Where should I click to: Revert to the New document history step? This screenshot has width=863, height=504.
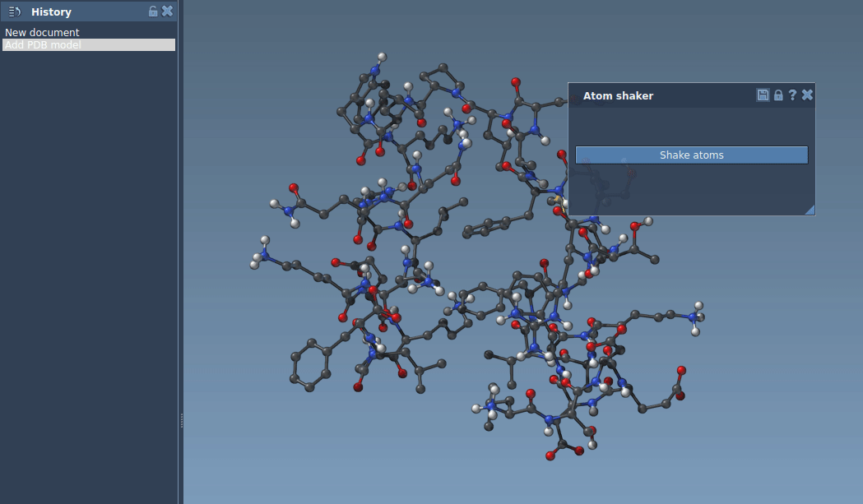42,32
